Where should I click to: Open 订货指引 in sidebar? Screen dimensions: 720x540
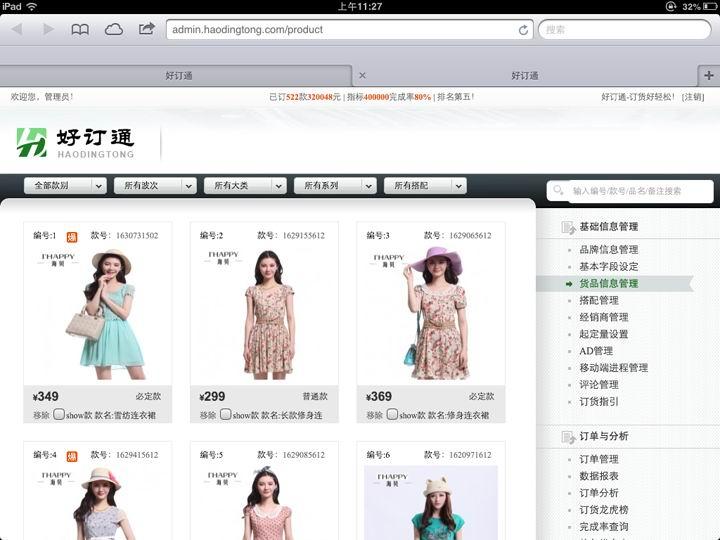pyautogui.click(x=599, y=402)
